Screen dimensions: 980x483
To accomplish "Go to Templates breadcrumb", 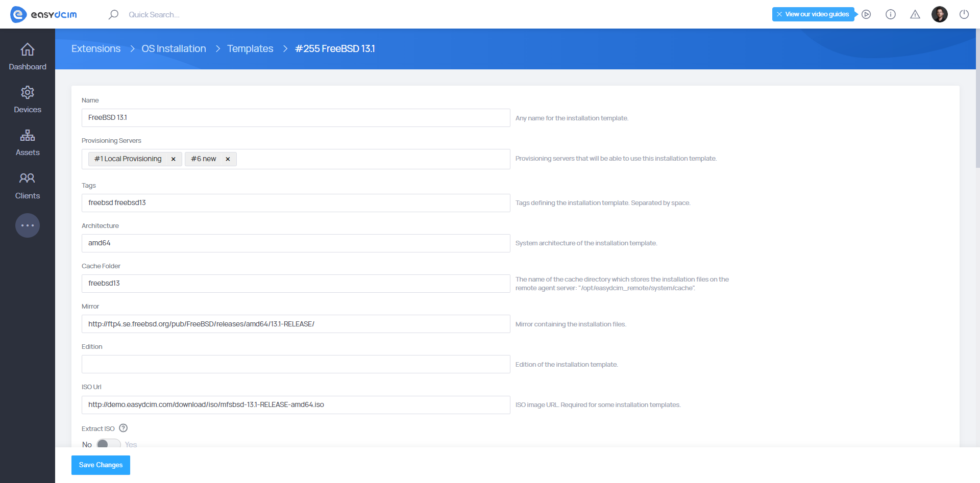I will [x=250, y=48].
